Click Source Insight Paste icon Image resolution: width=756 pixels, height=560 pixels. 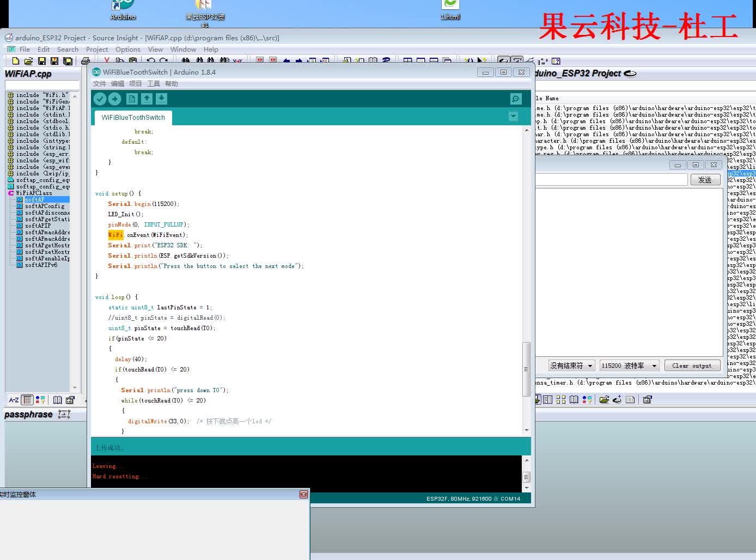click(132, 61)
